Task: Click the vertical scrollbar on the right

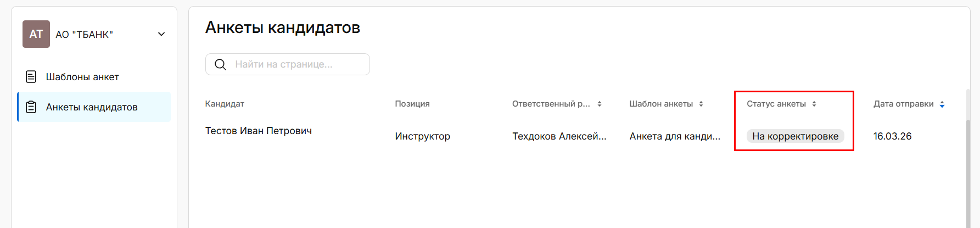Action: pos(968,165)
